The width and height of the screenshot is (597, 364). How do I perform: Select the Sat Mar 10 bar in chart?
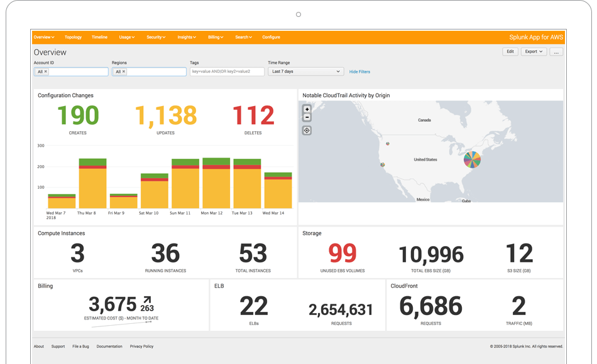(154, 191)
